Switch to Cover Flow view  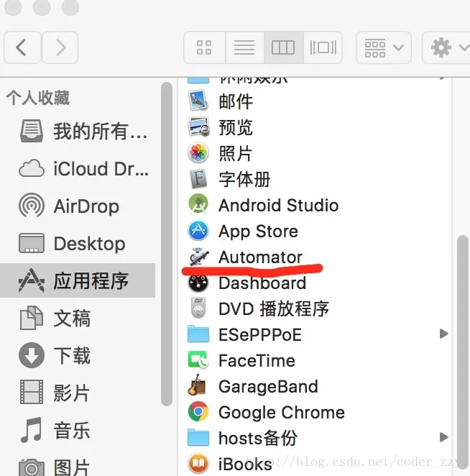(323, 47)
